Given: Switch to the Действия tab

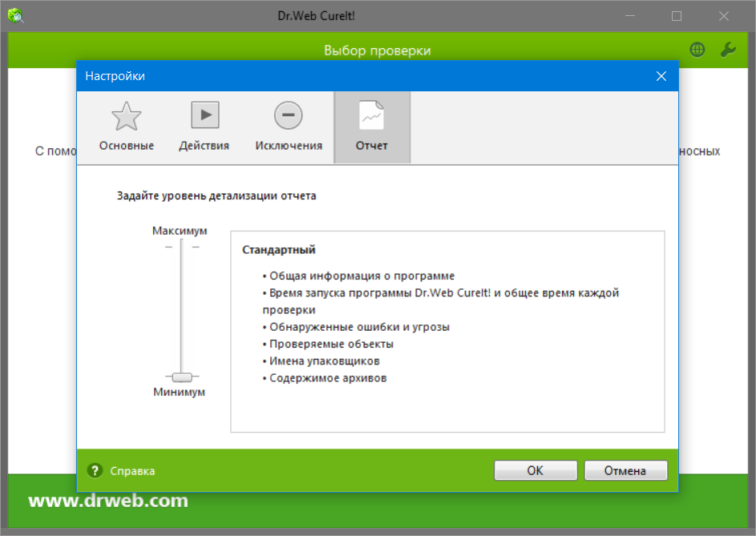Looking at the screenshot, I should click(x=204, y=127).
